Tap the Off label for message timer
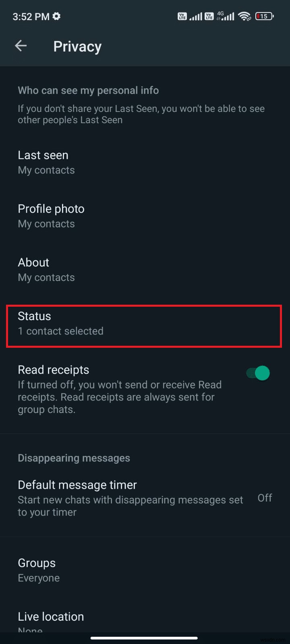Viewport: 290px width, 644px height. coord(265,498)
